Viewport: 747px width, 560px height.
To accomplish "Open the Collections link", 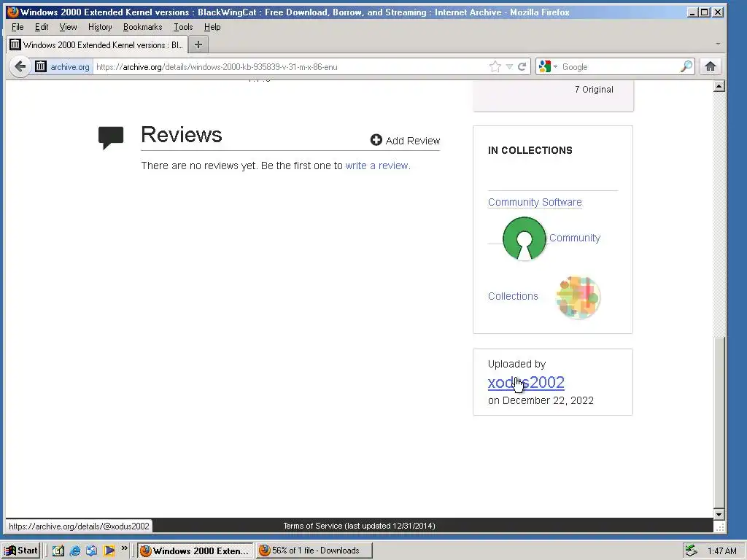I will click(x=513, y=296).
